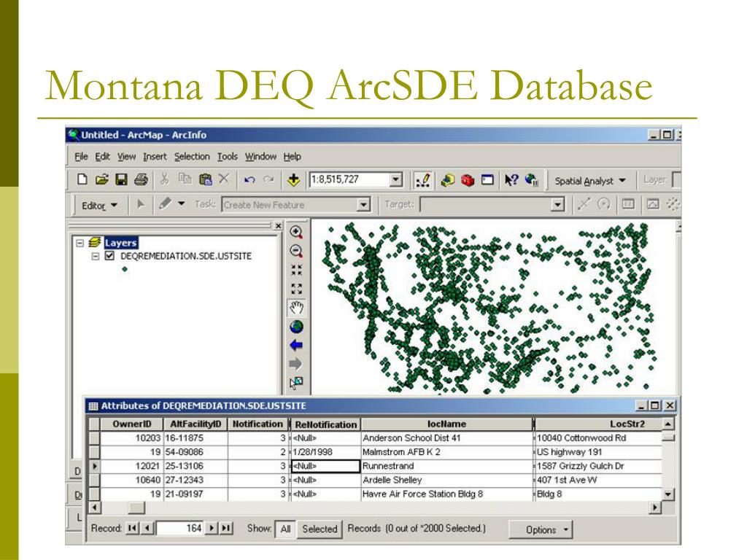
Task: Open the map scale dropdown
Action: (395, 180)
